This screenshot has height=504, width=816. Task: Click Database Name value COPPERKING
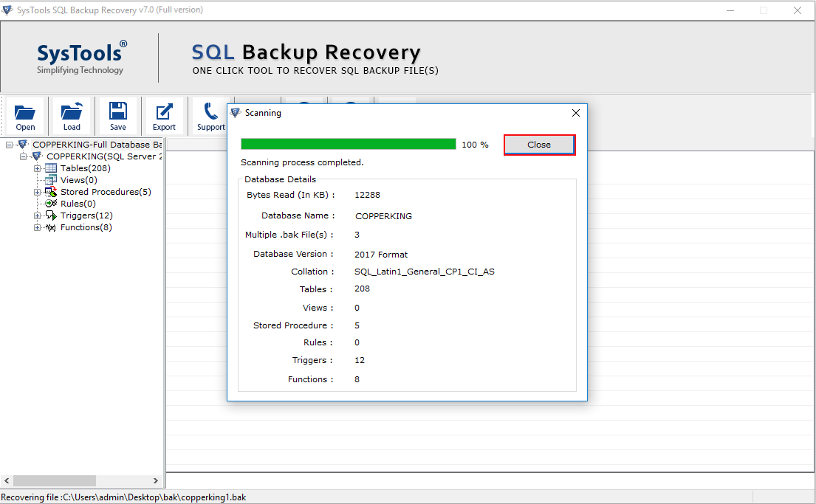tap(383, 216)
